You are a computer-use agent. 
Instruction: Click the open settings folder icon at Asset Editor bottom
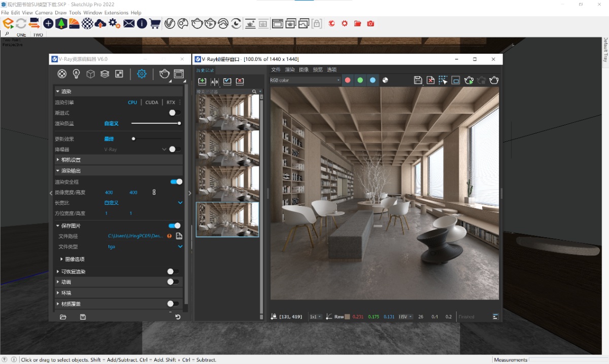coord(63,317)
